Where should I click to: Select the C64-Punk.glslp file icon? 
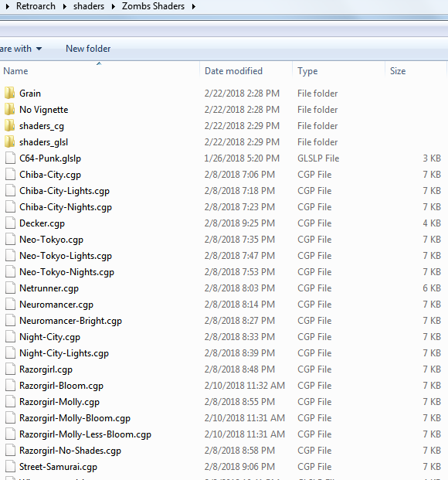(x=10, y=158)
